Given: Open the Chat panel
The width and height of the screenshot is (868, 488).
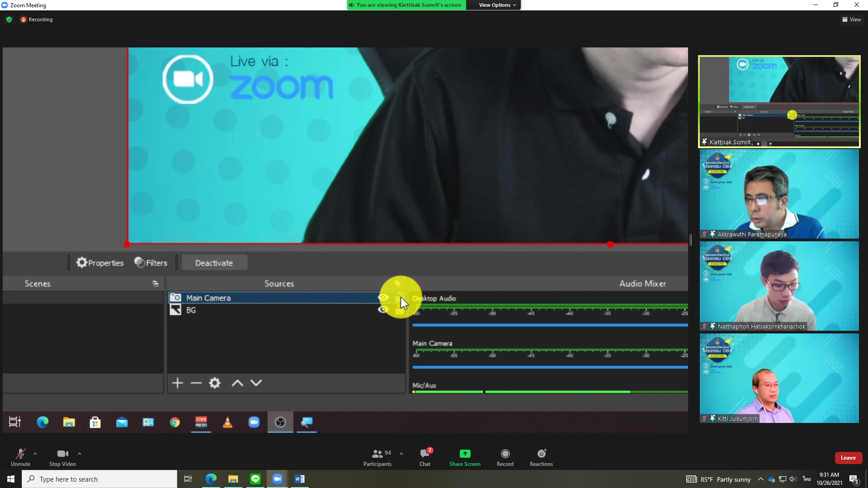Looking at the screenshot, I should [x=425, y=457].
